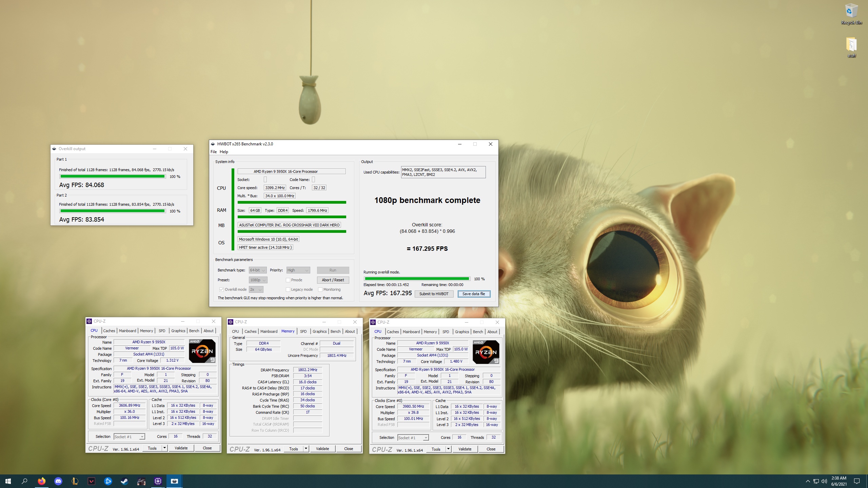This screenshot has height=488, width=868.
Task: Click Save data file button
Action: coord(474,294)
